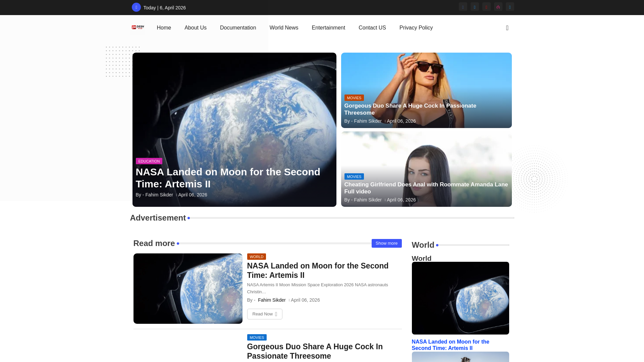The image size is (644, 362).
Task: Open blue NASA Artemis II link in World sidebar
Action: pos(450,345)
